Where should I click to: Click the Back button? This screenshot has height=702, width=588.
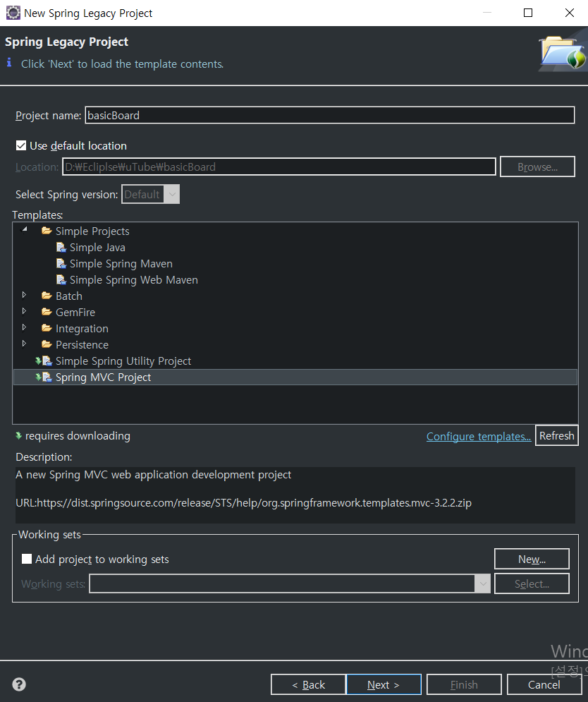308,684
